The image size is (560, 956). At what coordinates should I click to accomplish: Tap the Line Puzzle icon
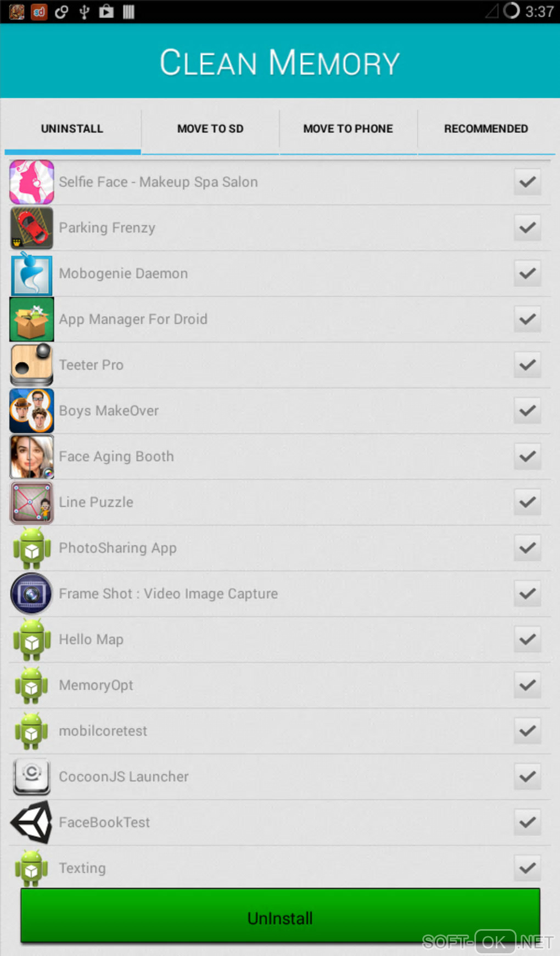click(32, 502)
